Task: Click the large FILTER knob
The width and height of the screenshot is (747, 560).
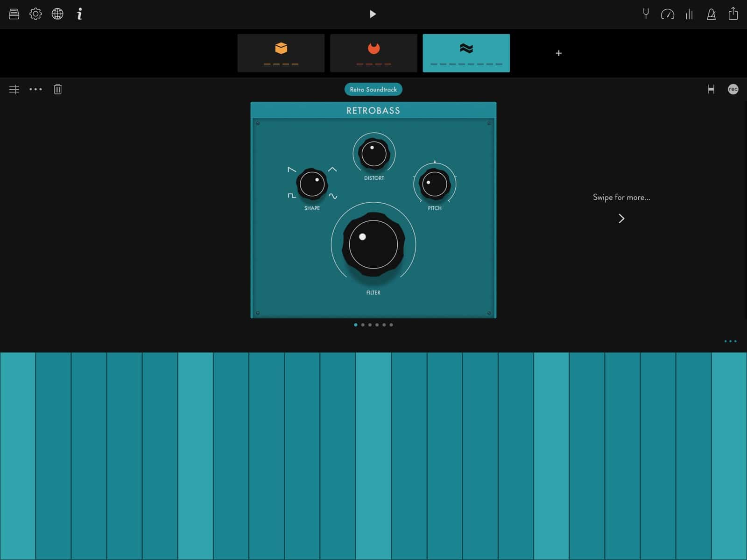Action: coord(373,244)
